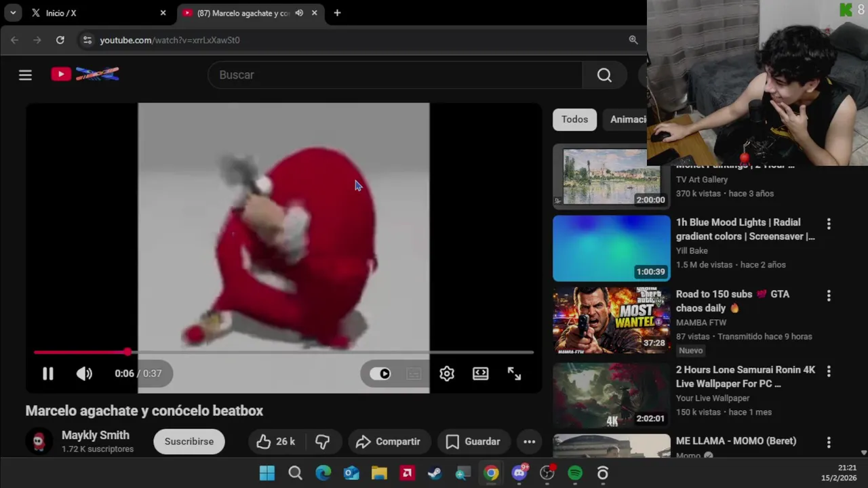Click '1.72 K suscriptores' text
The height and width of the screenshot is (488, 868).
tap(98, 449)
